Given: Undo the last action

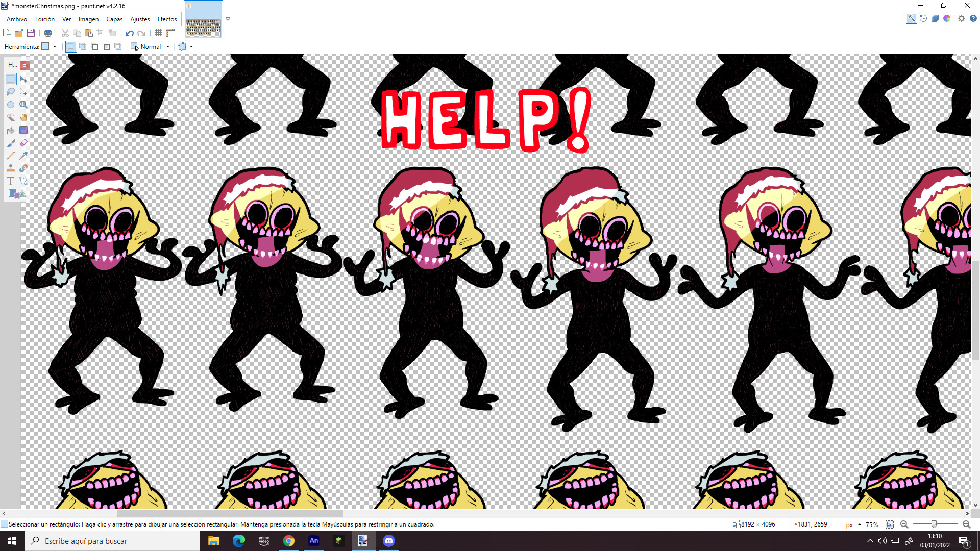Looking at the screenshot, I should (x=129, y=33).
